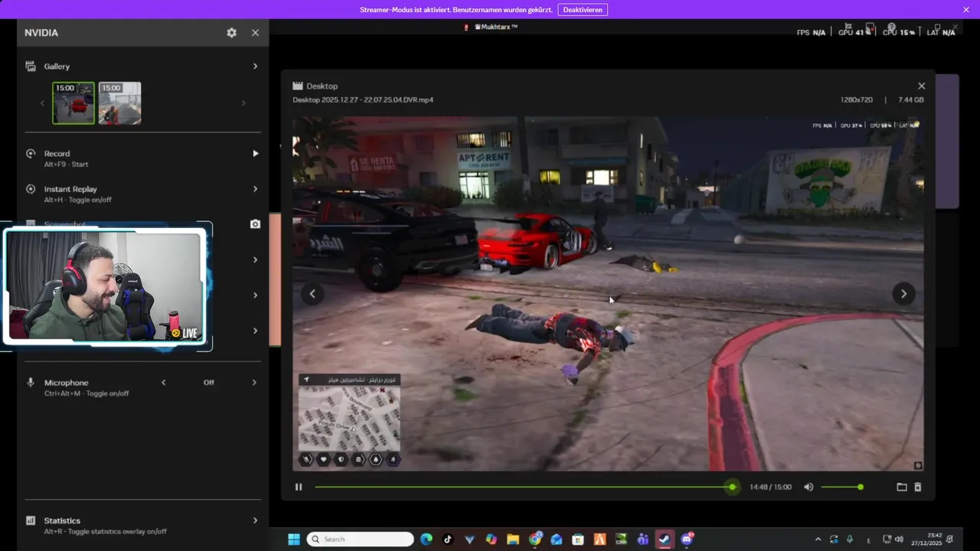The image size is (980, 551).
Task: Open NVIDIA overlay settings gear
Action: (231, 33)
